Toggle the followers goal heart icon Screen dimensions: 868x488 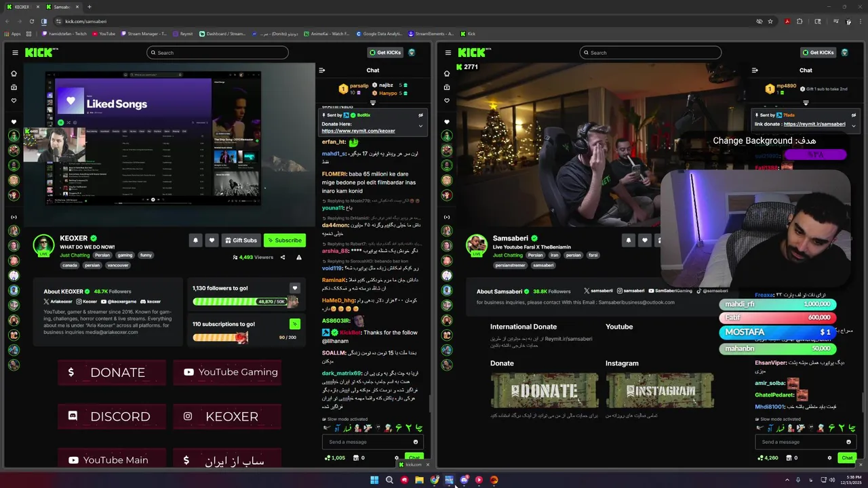pos(294,288)
